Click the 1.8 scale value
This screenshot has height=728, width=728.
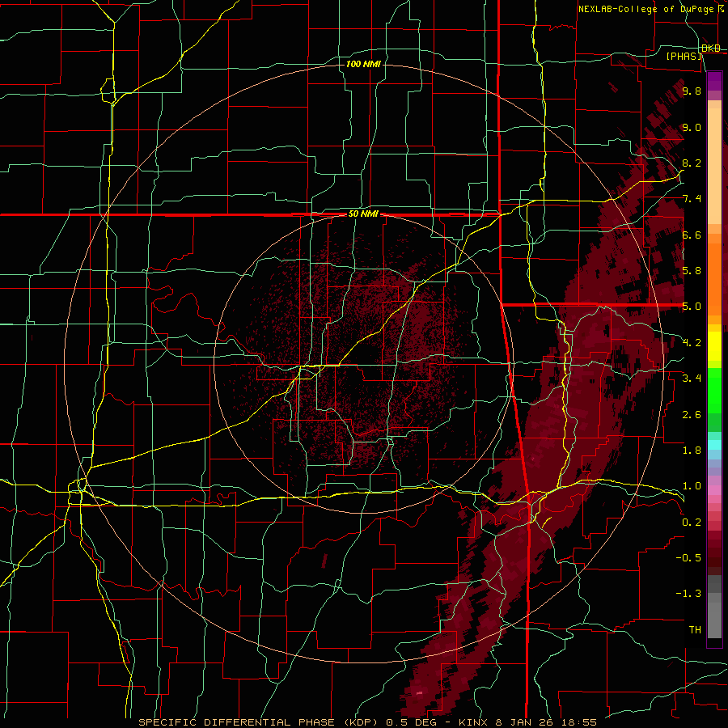pyautogui.click(x=692, y=451)
